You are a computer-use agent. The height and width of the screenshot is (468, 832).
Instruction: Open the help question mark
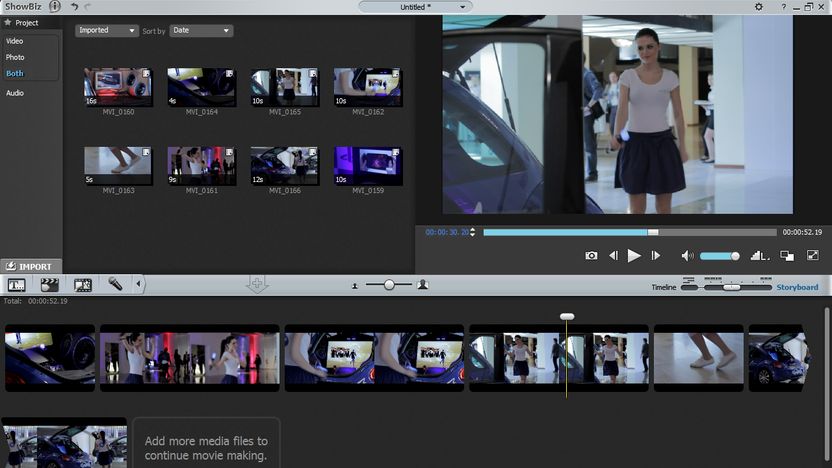coord(783,7)
